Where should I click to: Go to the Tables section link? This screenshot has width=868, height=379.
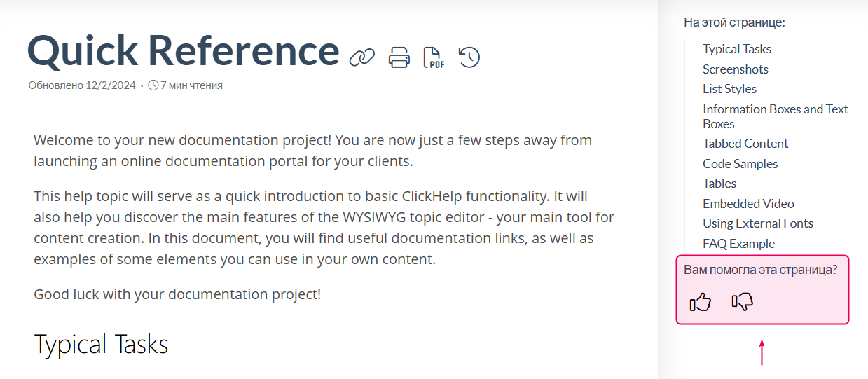[x=719, y=184]
